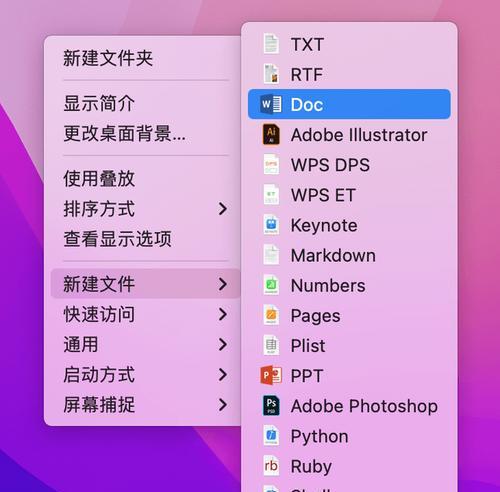Click the PowerPoint icon beside PPT
This screenshot has width=500, height=492.
[271, 376]
